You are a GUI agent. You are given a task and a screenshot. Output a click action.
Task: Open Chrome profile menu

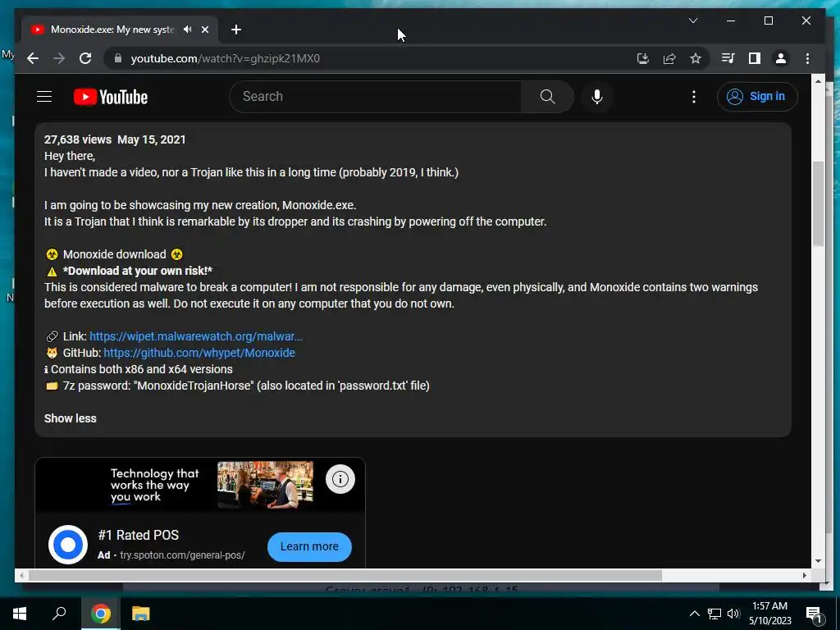(x=781, y=58)
